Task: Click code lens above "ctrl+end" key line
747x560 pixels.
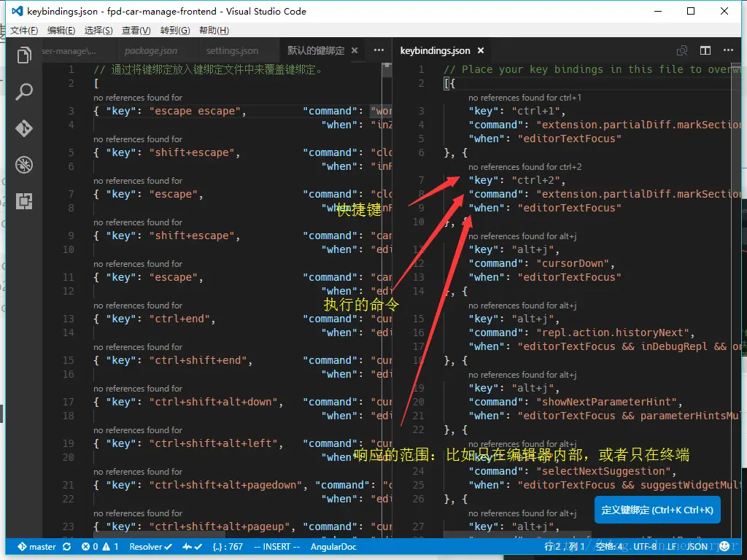Action: (138, 306)
